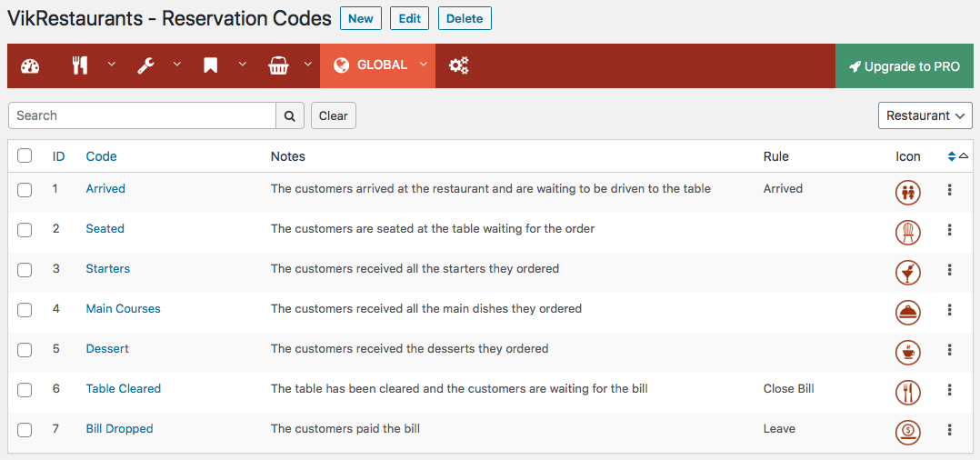Expand the chevron beside the basket menu
The width and height of the screenshot is (980, 460).
click(307, 64)
